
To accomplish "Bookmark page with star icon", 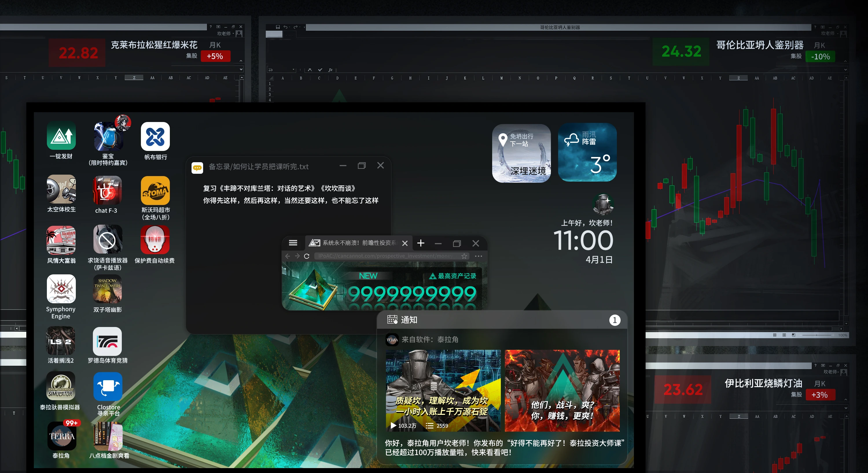I will pyautogui.click(x=464, y=256).
